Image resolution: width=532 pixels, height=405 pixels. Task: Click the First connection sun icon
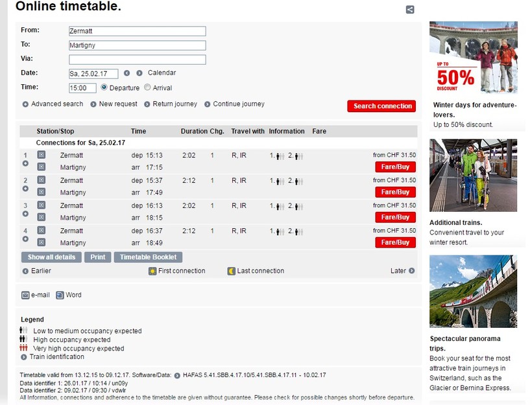[x=152, y=271]
